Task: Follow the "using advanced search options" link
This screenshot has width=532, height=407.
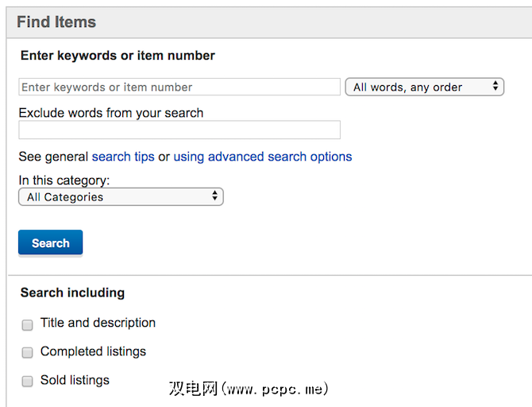Action: click(x=263, y=157)
